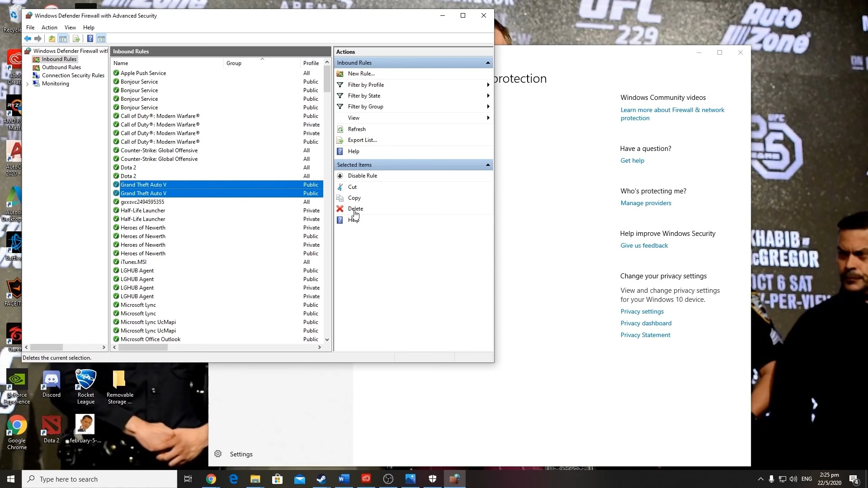Click the Filter by State icon
868x488 pixels.
point(340,95)
